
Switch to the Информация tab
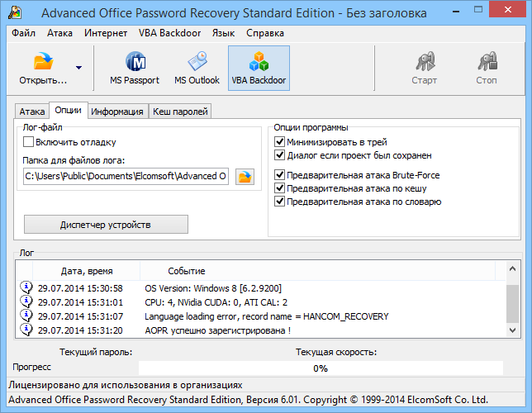point(117,112)
